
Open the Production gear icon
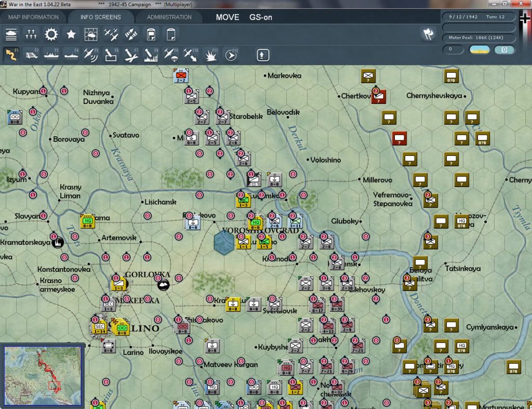pos(51,34)
